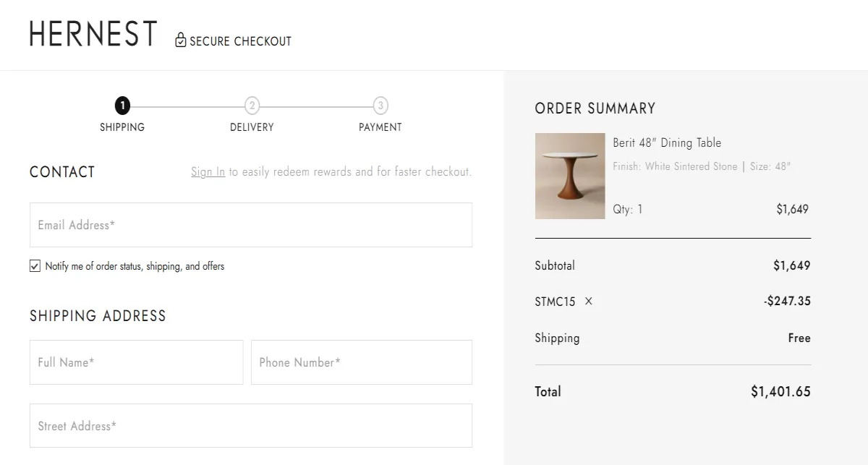Select the Berit 48" Dining Table product name

pos(665,142)
